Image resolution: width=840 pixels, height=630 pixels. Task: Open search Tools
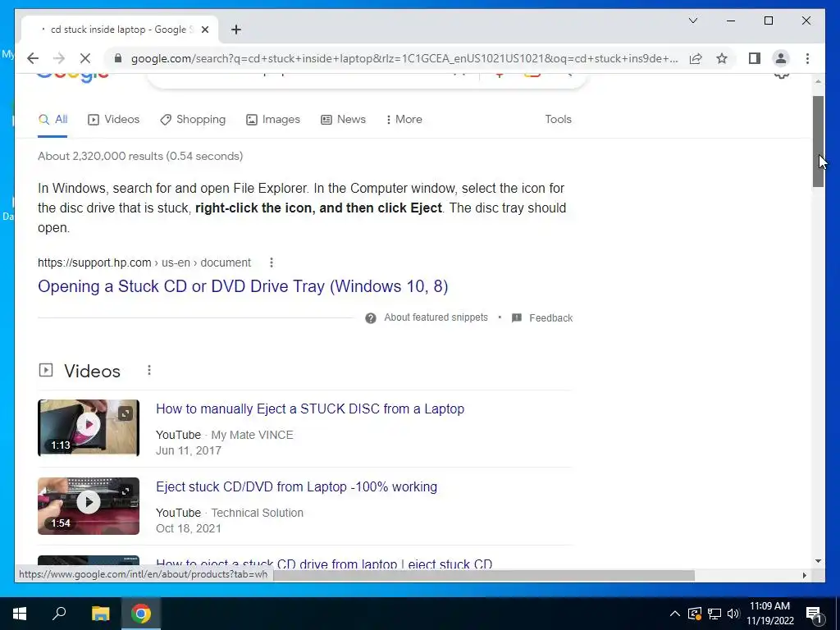pos(558,120)
